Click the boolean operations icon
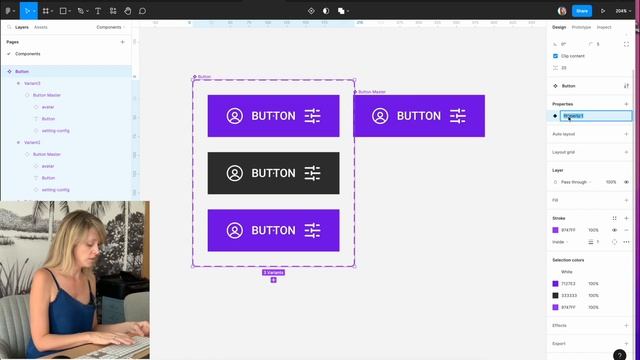Image resolution: width=640 pixels, height=360 pixels. click(x=341, y=11)
